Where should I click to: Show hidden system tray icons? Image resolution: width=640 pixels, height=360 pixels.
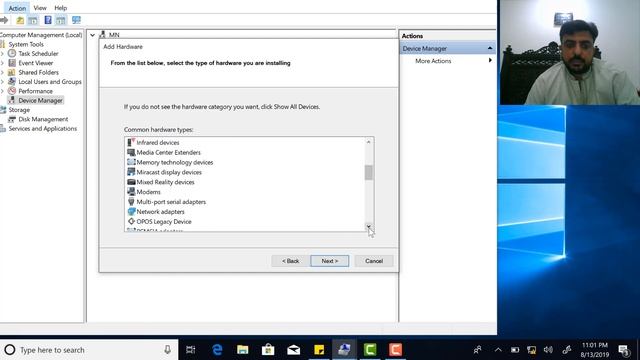click(x=498, y=350)
